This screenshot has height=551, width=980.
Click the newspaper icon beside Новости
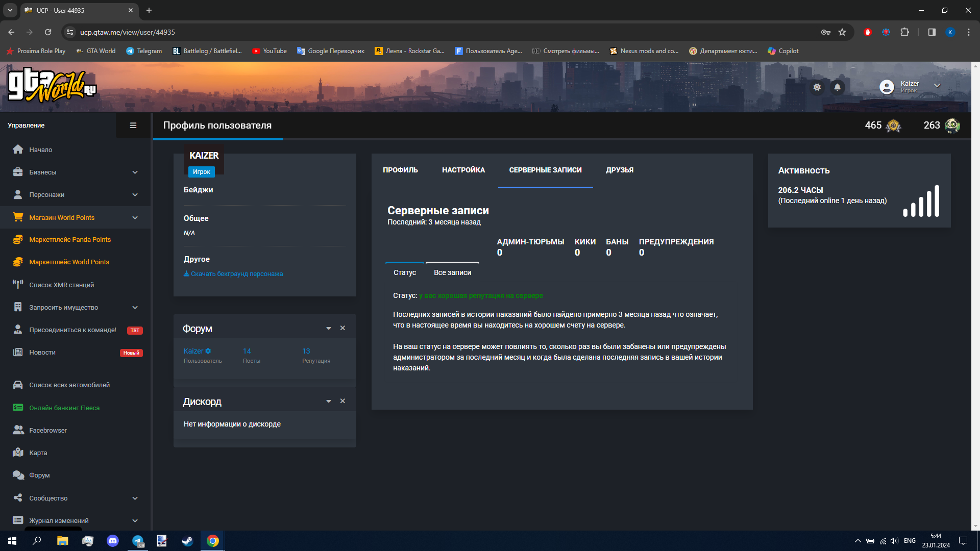pos(18,352)
